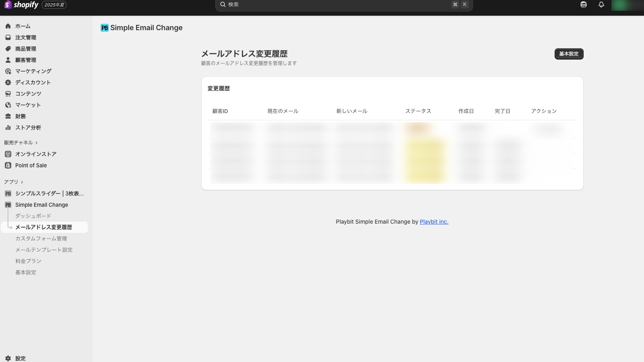644x362 pixels.
Task: Open the Sidekick assistant icon in top bar
Action: (x=584, y=5)
